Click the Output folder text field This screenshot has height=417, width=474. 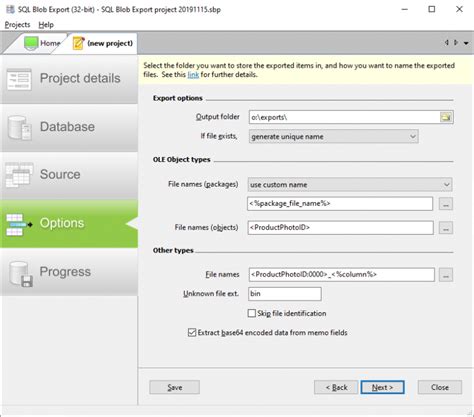click(x=344, y=117)
